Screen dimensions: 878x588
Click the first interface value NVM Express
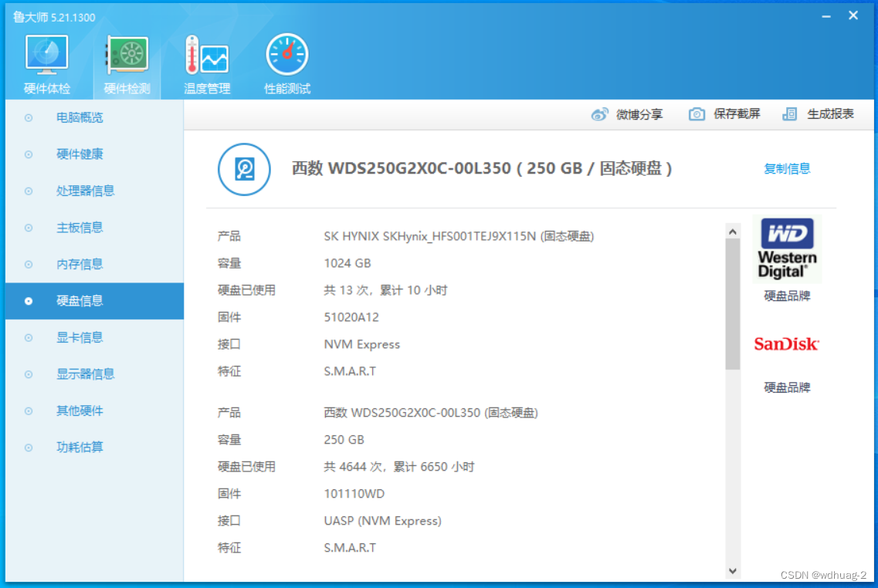361,344
